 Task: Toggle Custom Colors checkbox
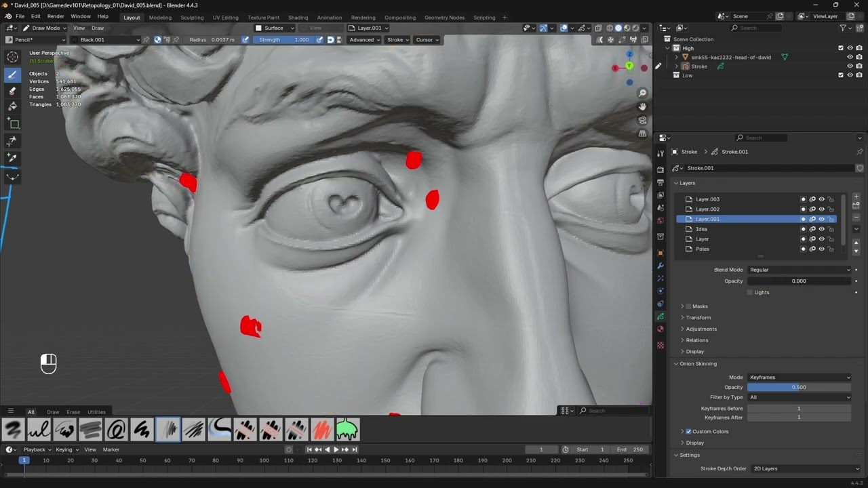click(688, 431)
